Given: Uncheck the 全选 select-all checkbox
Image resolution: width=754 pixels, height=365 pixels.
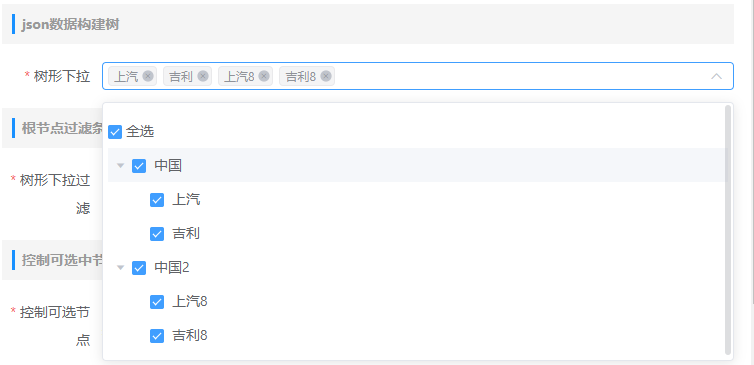Looking at the screenshot, I should (115, 132).
